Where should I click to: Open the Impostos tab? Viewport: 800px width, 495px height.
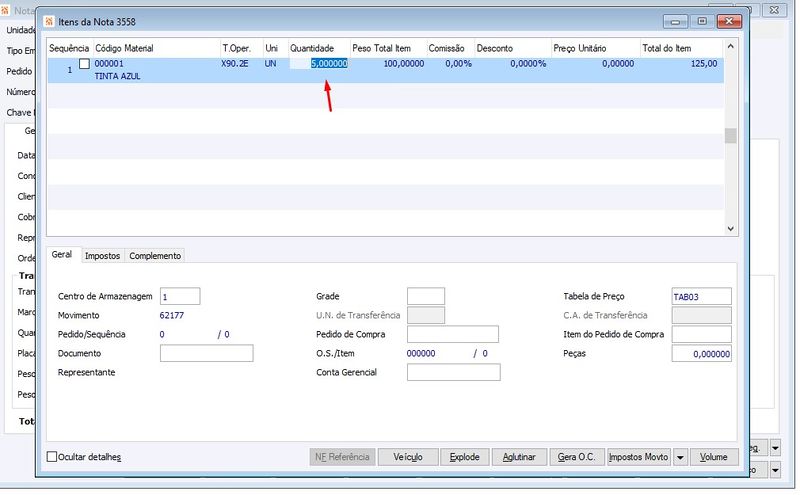coord(102,256)
